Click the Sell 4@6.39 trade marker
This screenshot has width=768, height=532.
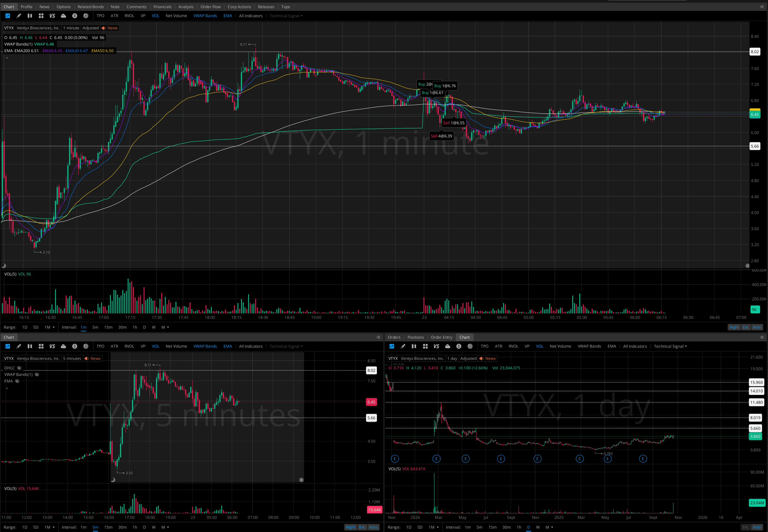[441, 136]
